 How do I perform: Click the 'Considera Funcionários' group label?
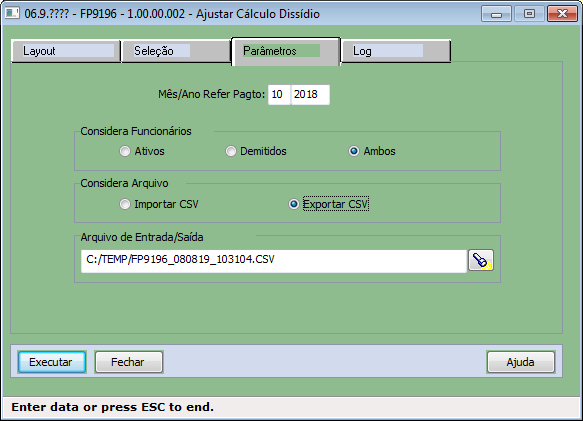tap(136, 131)
